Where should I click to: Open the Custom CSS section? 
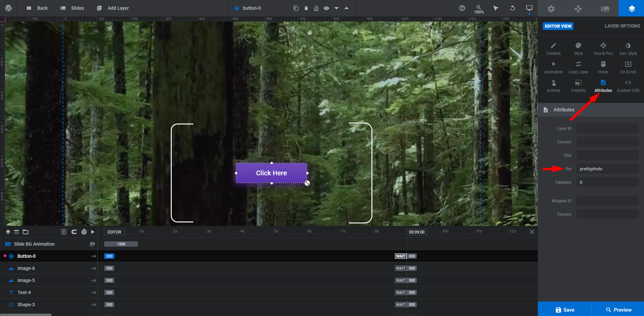pyautogui.click(x=628, y=86)
